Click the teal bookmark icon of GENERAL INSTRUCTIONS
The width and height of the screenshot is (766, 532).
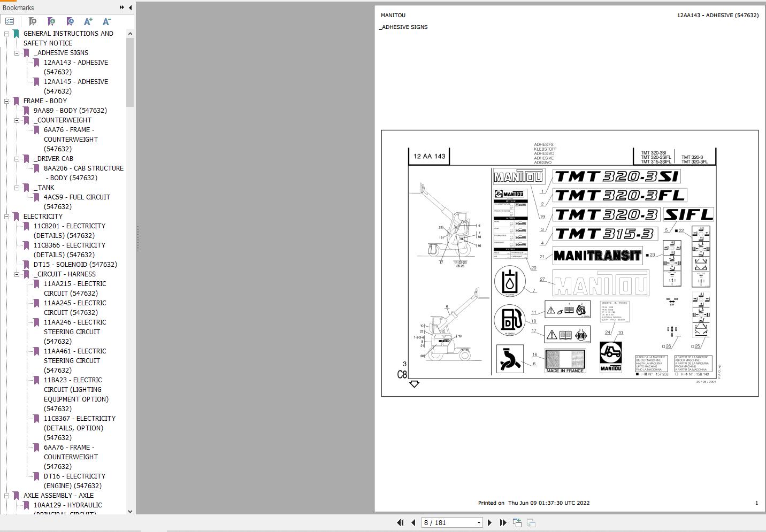coord(16,34)
